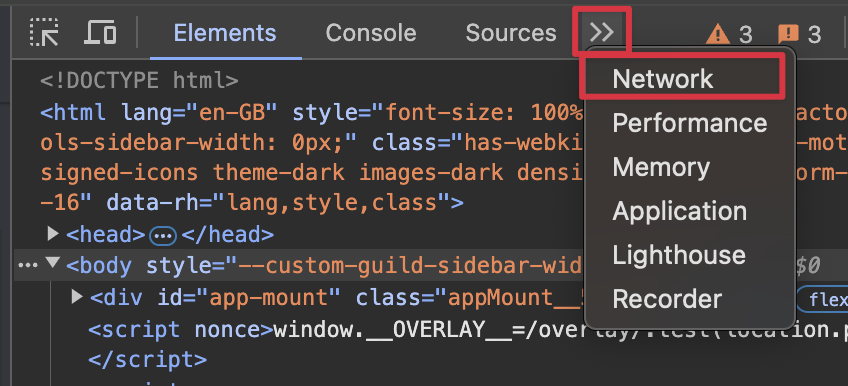Switch to the Elements tab

[225, 33]
